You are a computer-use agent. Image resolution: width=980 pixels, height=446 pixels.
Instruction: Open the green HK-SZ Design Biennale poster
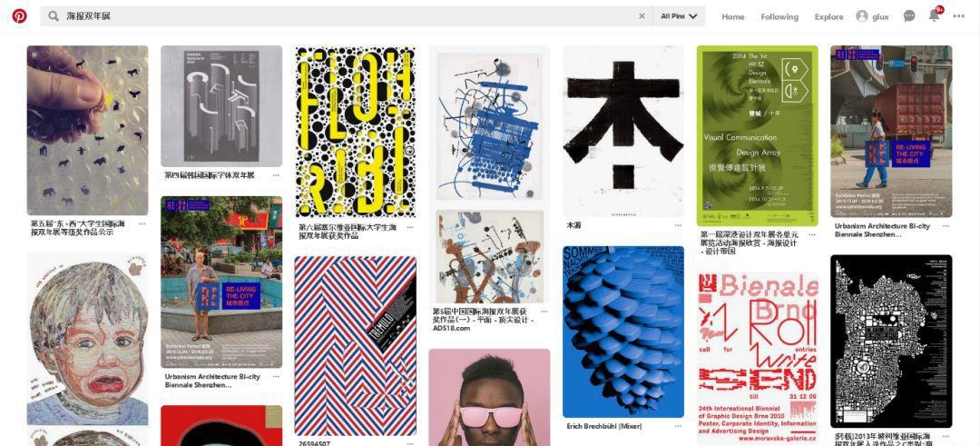(758, 135)
